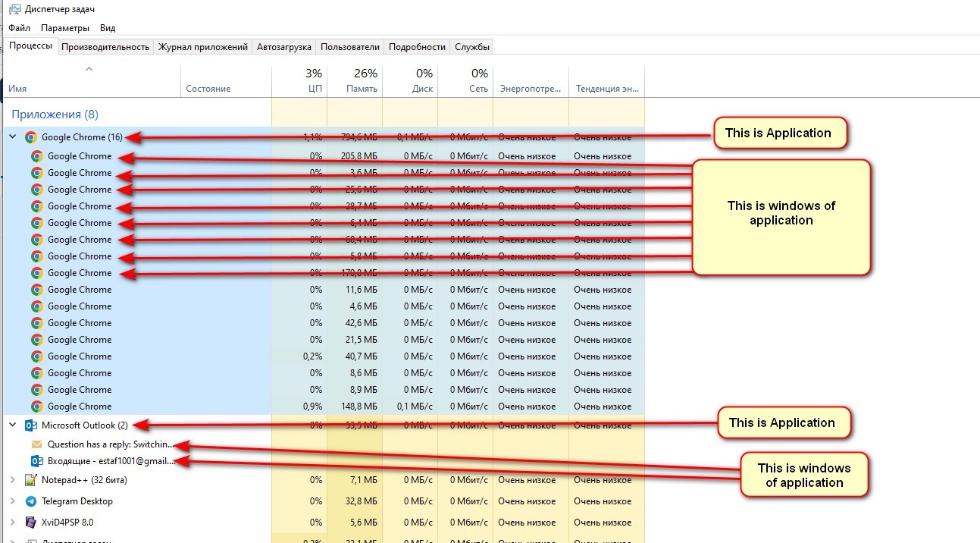Select the 'Google Chrome (16)' row name
Image resolution: width=980 pixels, height=543 pixels.
(82, 137)
